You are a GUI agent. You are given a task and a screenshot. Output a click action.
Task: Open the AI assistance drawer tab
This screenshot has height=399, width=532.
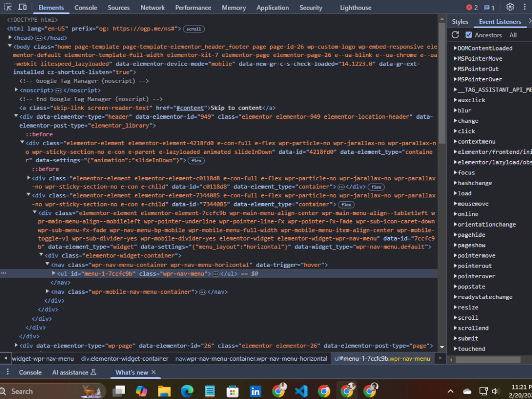point(74,372)
